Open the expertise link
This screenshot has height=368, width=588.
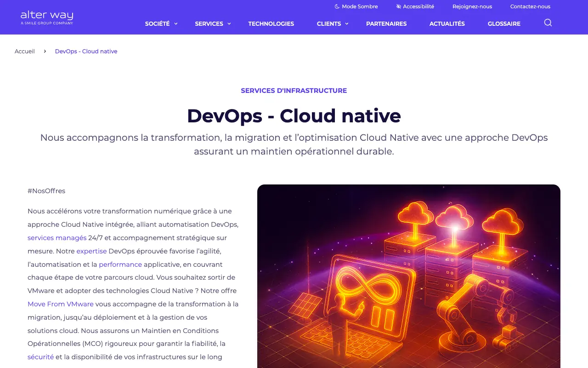pyautogui.click(x=91, y=251)
